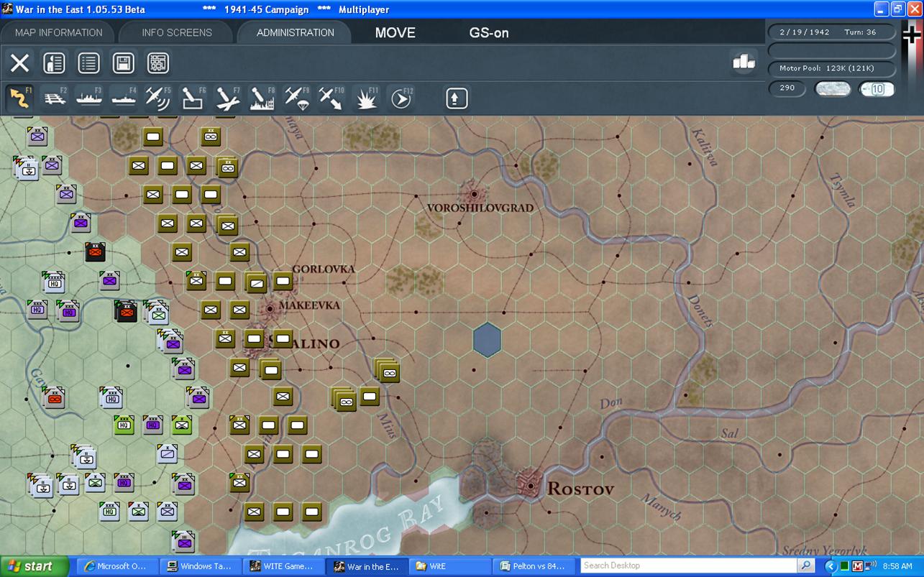924x577 pixels.
Task: Choose the F3 naval transport mode
Action: click(89, 98)
